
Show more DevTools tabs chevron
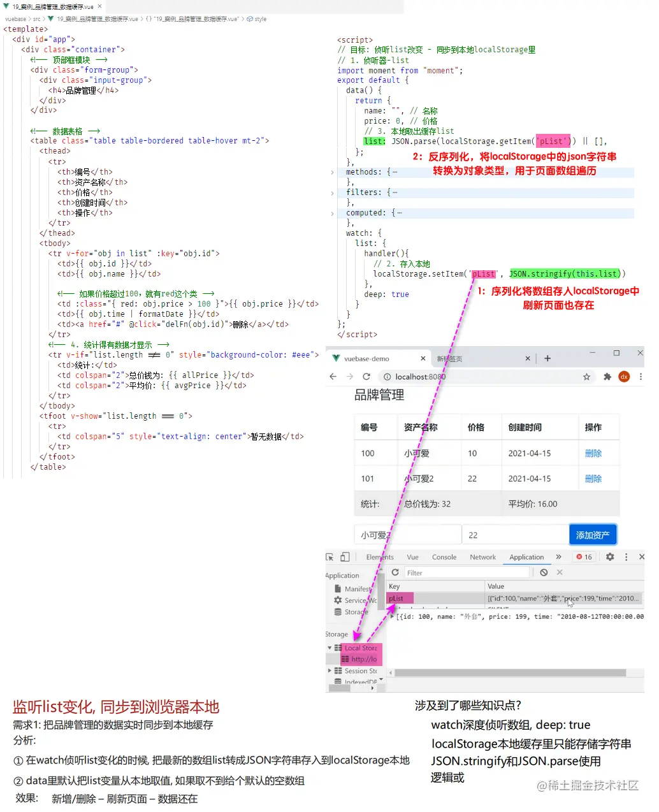click(x=559, y=557)
